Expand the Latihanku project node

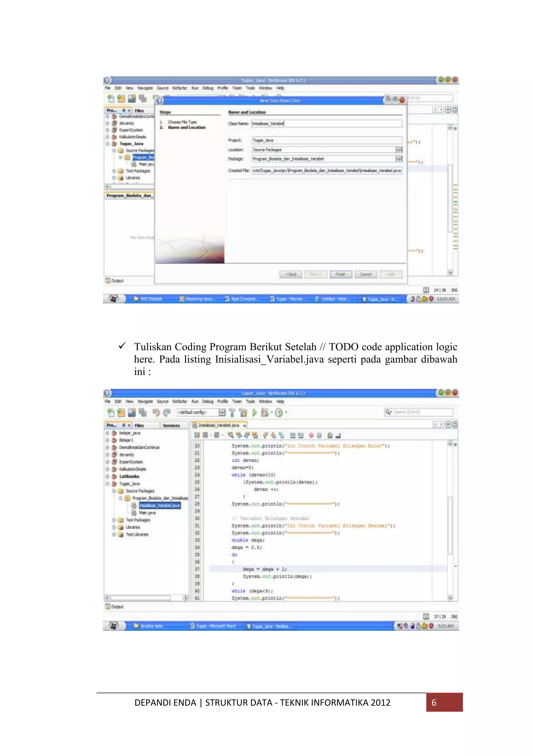coord(107,477)
